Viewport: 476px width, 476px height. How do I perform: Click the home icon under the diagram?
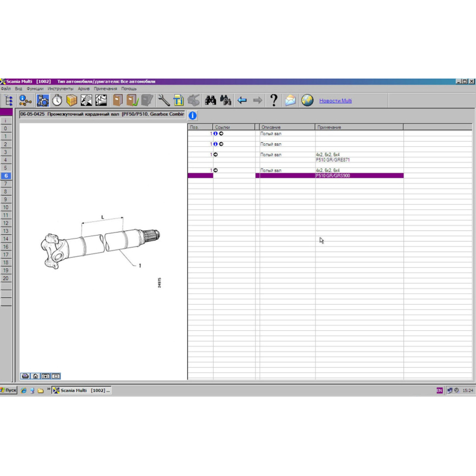pos(36,375)
